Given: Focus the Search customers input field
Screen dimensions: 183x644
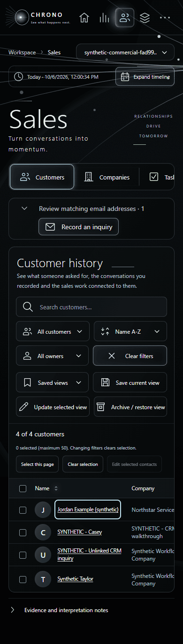Looking at the screenshot, I should 91,307.
